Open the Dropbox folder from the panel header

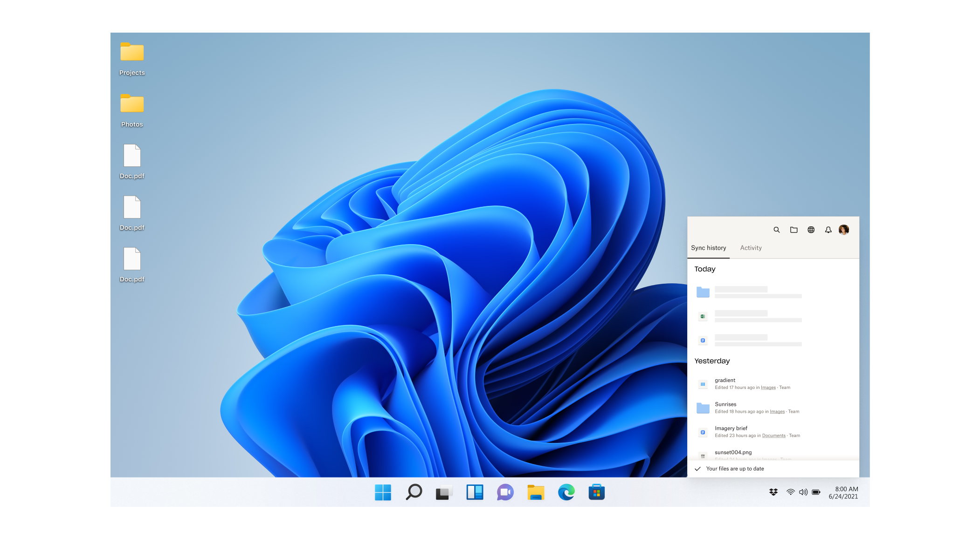tap(794, 230)
